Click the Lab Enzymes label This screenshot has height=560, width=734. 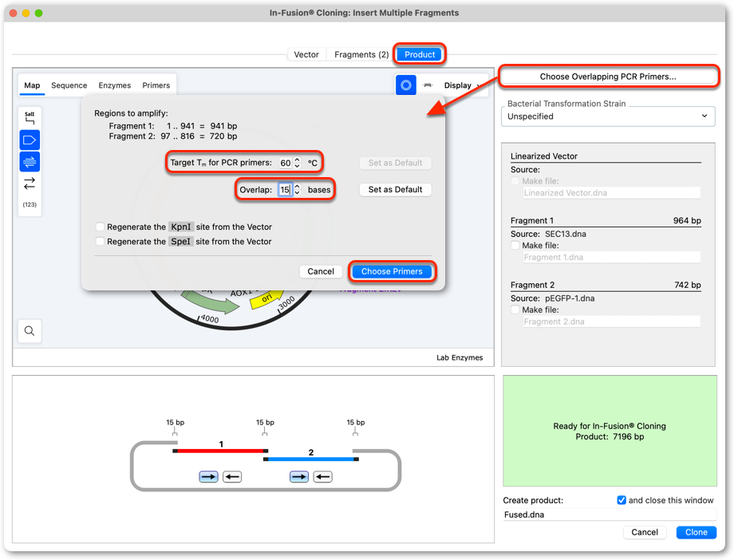pos(460,357)
